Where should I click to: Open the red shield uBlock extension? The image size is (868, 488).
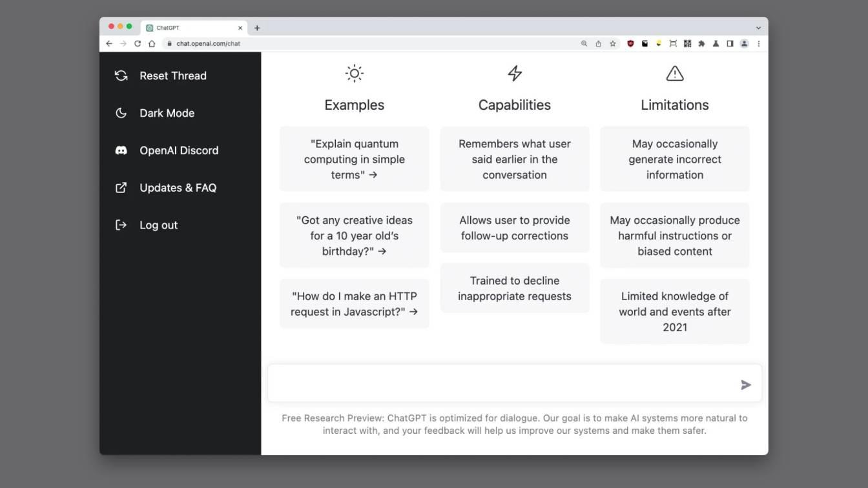pyautogui.click(x=630, y=44)
